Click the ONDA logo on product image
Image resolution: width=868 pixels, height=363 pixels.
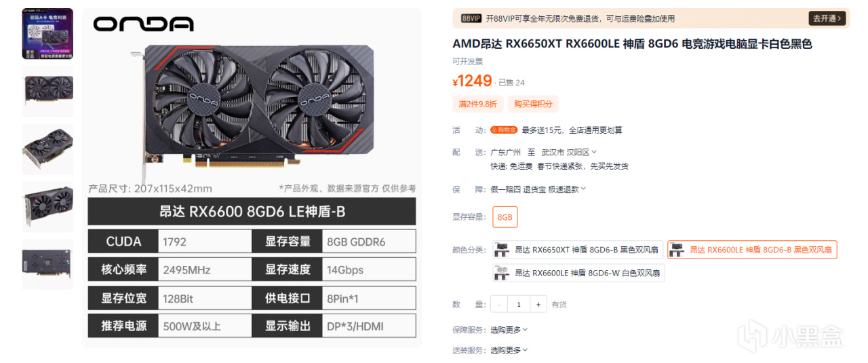[144, 24]
